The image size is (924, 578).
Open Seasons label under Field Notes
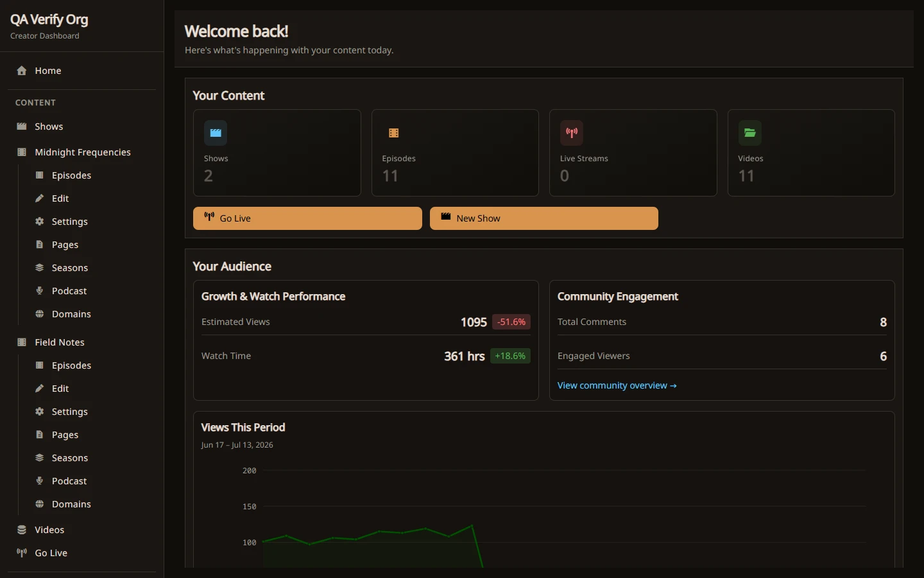point(70,458)
